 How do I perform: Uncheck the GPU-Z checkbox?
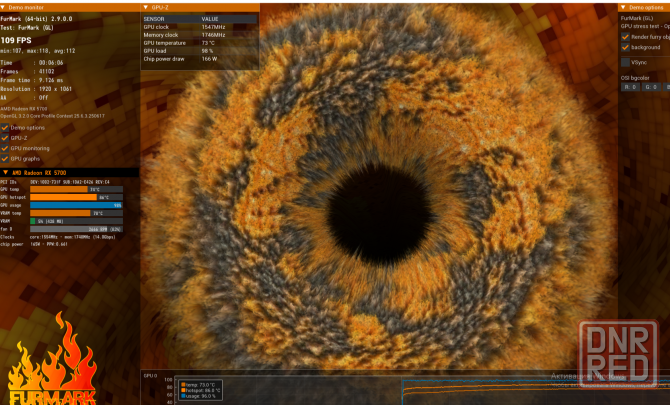click(5, 138)
